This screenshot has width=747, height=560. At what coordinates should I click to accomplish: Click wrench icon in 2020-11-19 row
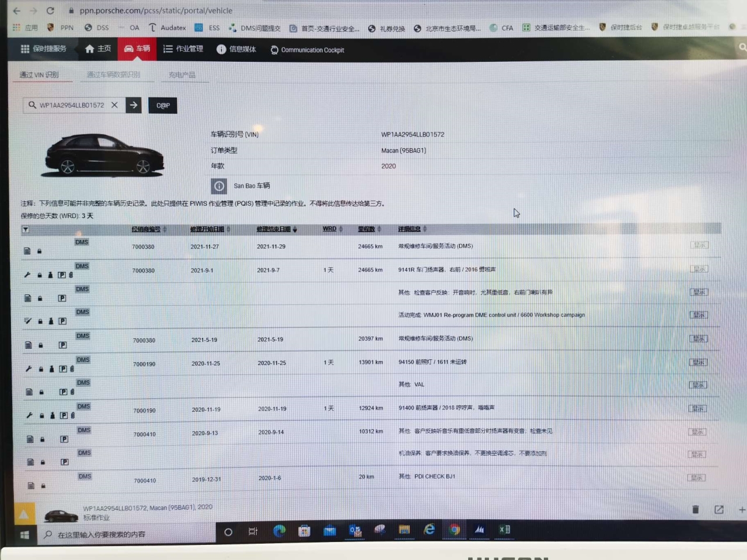(x=29, y=415)
